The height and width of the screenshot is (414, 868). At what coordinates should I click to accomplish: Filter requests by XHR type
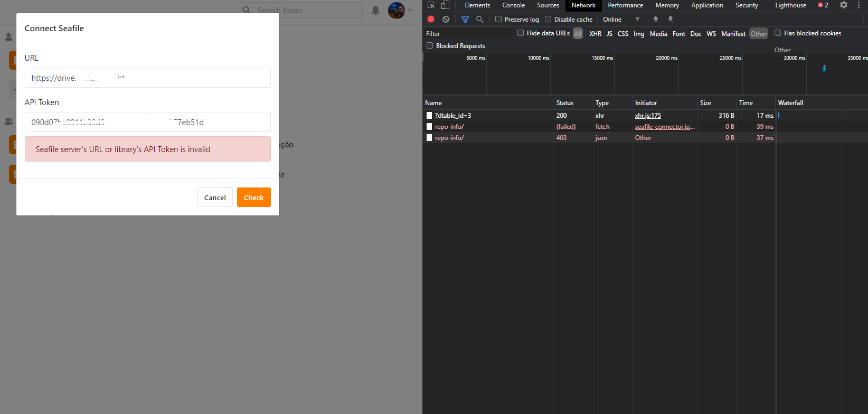pyautogui.click(x=595, y=33)
